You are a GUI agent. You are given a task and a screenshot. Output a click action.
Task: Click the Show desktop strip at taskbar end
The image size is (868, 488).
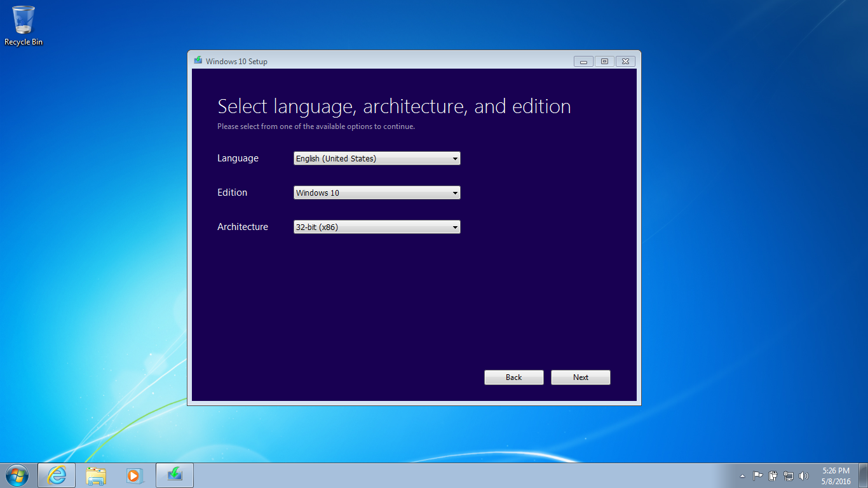click(x=864, y=475)
